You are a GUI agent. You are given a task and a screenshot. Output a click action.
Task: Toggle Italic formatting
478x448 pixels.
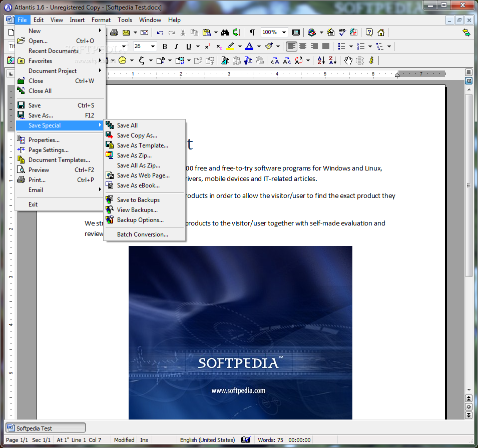[x=177, y=46]
